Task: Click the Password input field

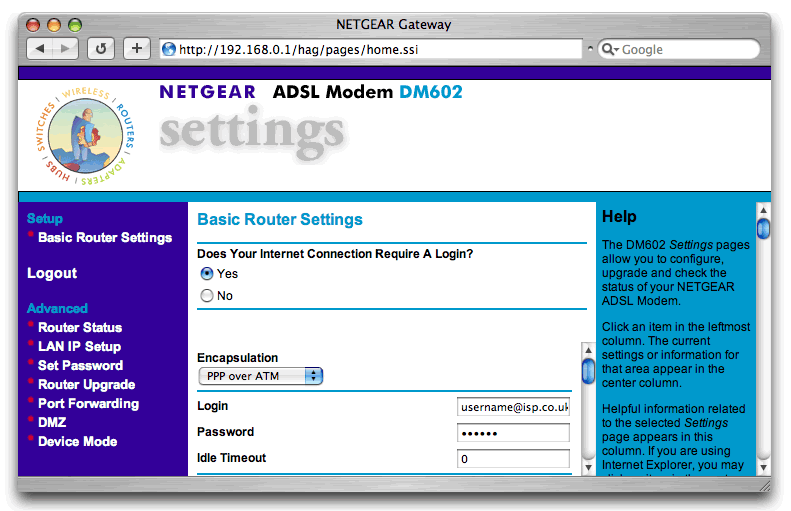Action: (513, 433)
